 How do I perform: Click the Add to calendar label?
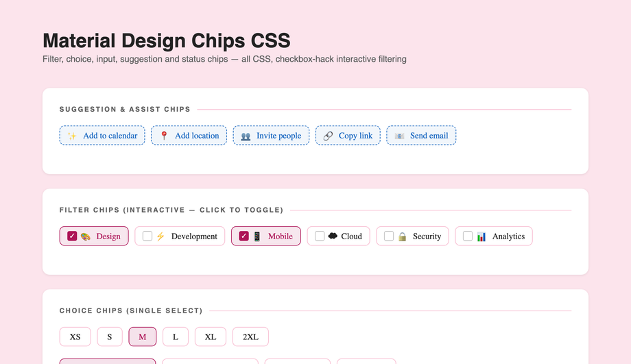click(x=110, y=136)
